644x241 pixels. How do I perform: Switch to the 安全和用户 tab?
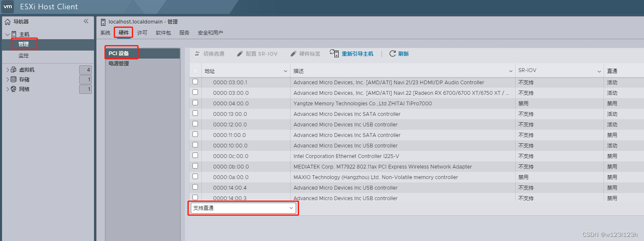click(x=211, y=33)
